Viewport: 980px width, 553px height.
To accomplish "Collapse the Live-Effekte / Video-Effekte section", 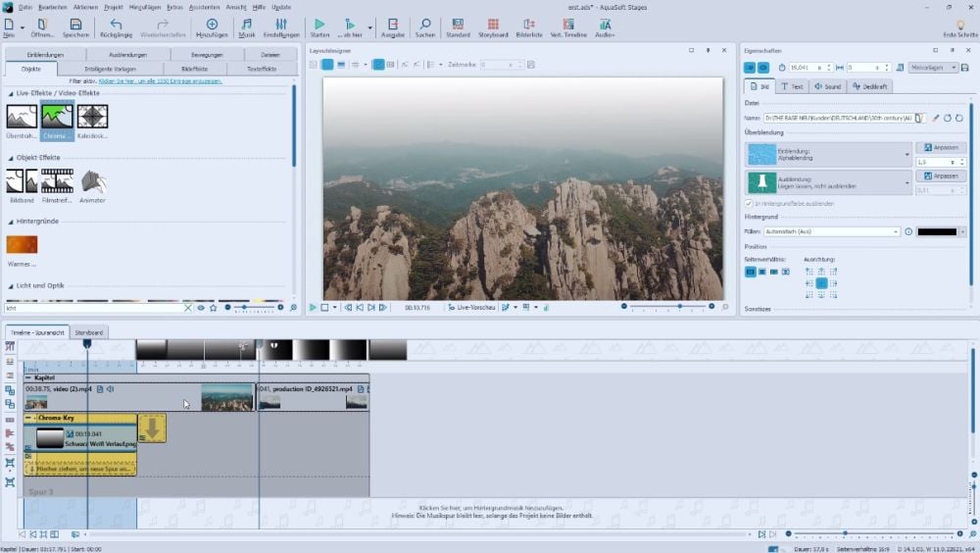I will [11, 92].
